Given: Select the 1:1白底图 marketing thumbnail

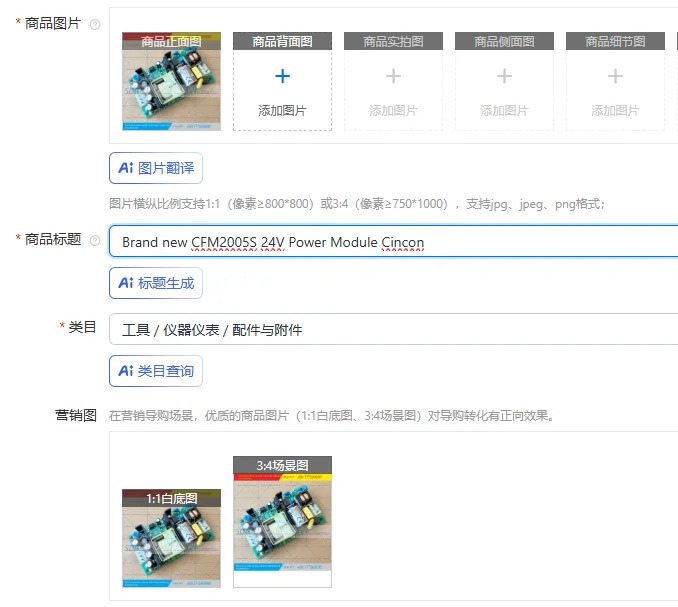Looking at the screenshot, I should tap(171, 538).
